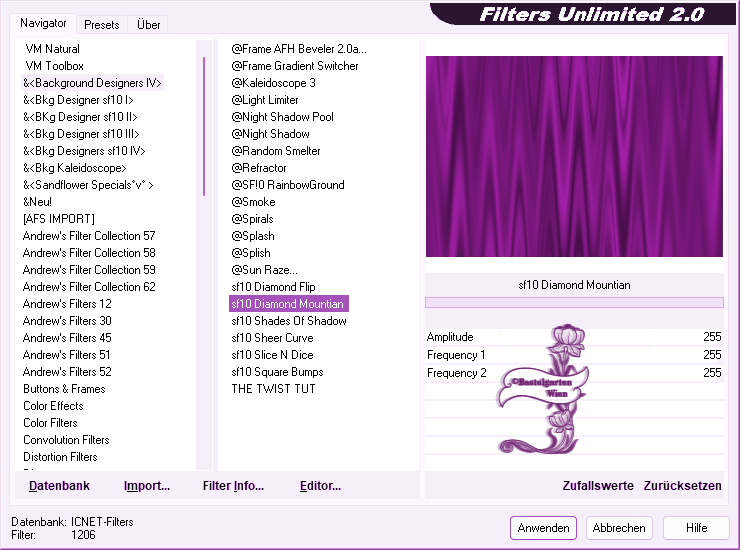Select VM Toolbox category
Screen dimensions: 740x550
click(x=55, y=66)
